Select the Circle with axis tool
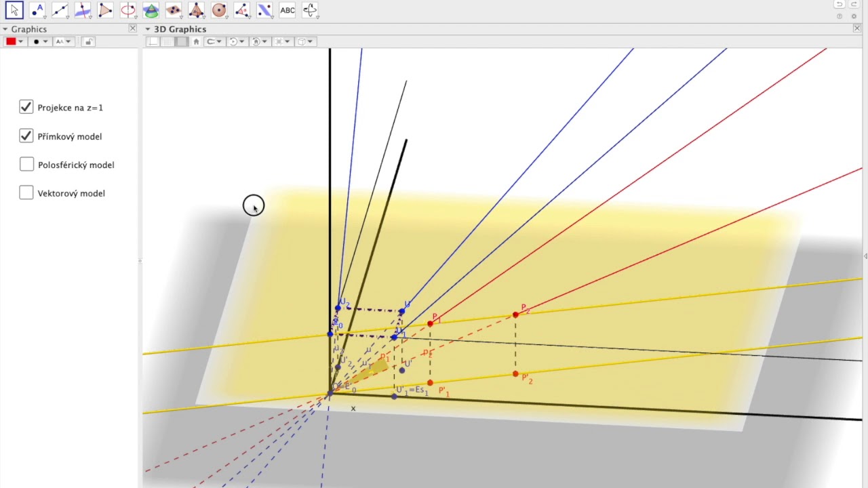The width and height of the screenshot is (868, 488). (x=127, y=10)
